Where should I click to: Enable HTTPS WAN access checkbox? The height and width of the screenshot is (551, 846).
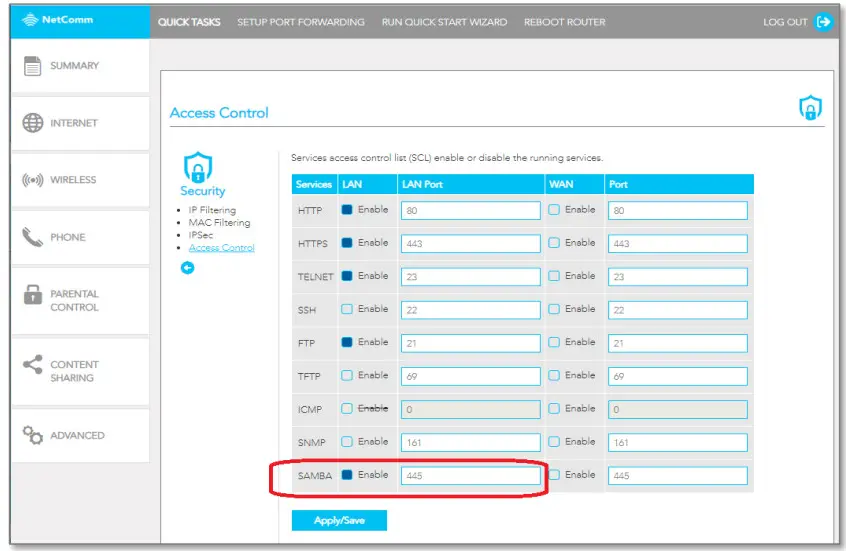554,243
